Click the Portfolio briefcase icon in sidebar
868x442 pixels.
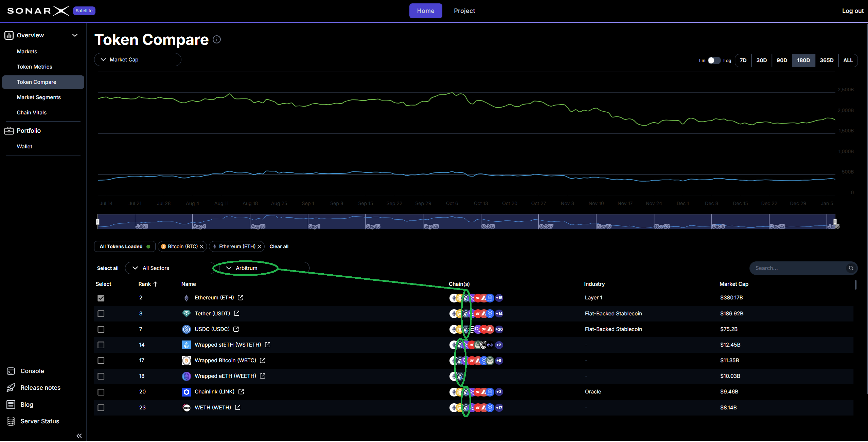point(9,130)
